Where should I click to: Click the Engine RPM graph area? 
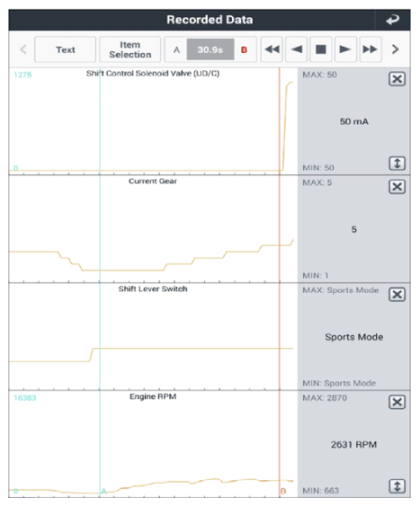[x=153, y=444]
